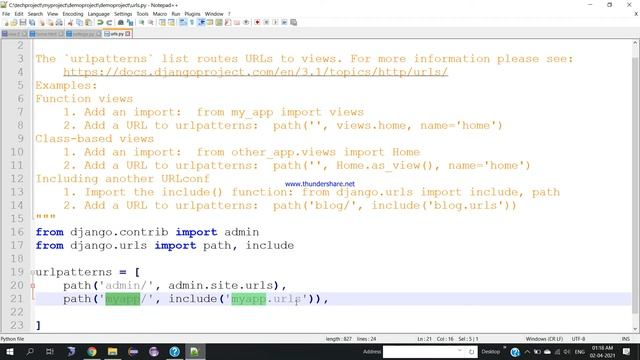Toggle Synchronize Vertical Scrolling
Image resolution: width=640 pixels, height=360 pixels.
point(162,22)
